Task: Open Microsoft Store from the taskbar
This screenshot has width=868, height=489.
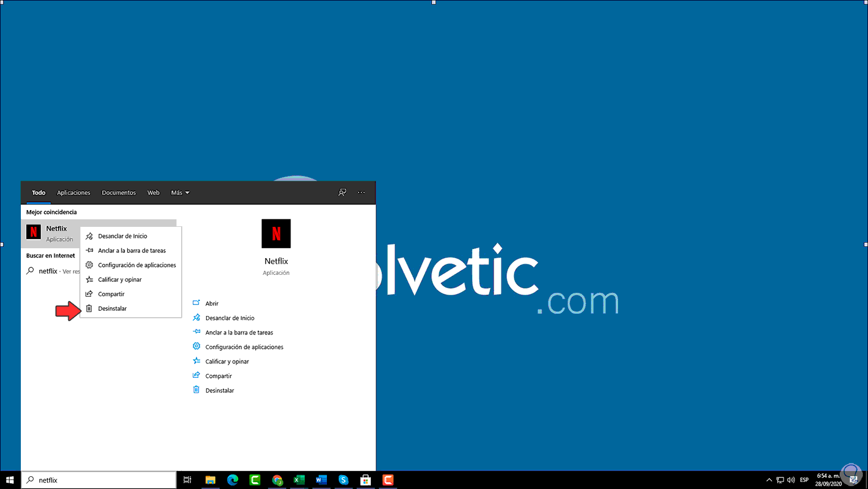Action: click(366, 480)
